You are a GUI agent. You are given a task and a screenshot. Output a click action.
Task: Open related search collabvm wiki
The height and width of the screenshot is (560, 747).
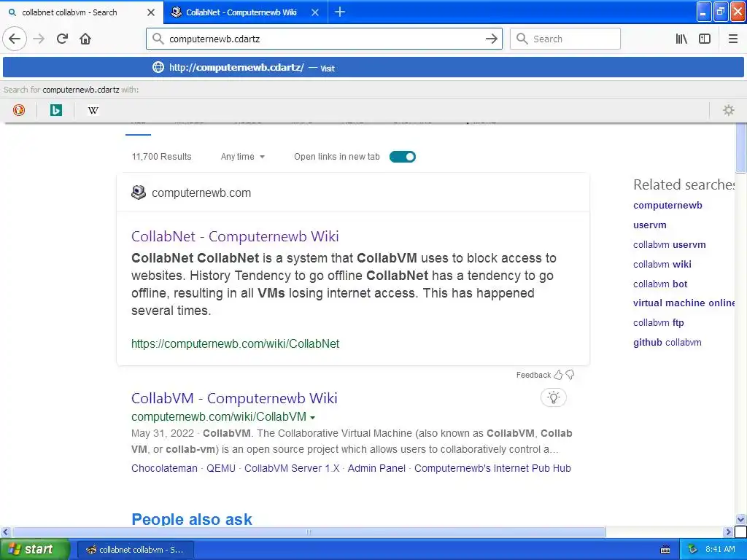[662, 264]
